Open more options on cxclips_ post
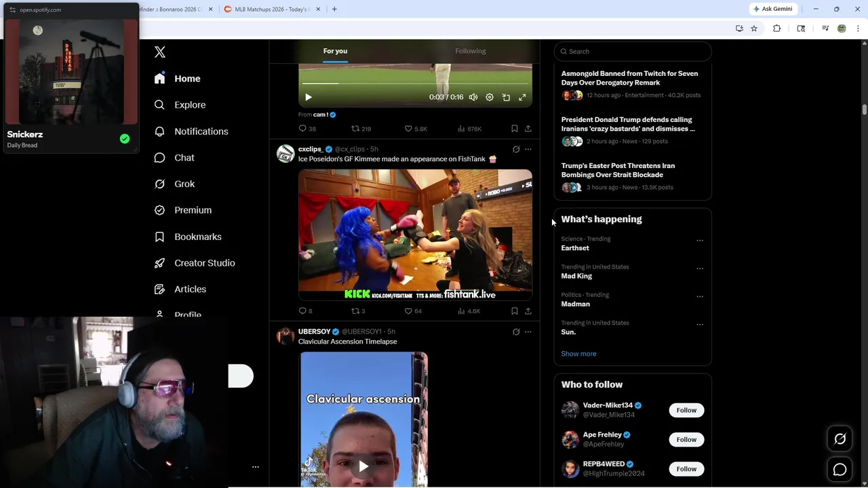Viewport: 868px width, 488px height. [528, 149]
